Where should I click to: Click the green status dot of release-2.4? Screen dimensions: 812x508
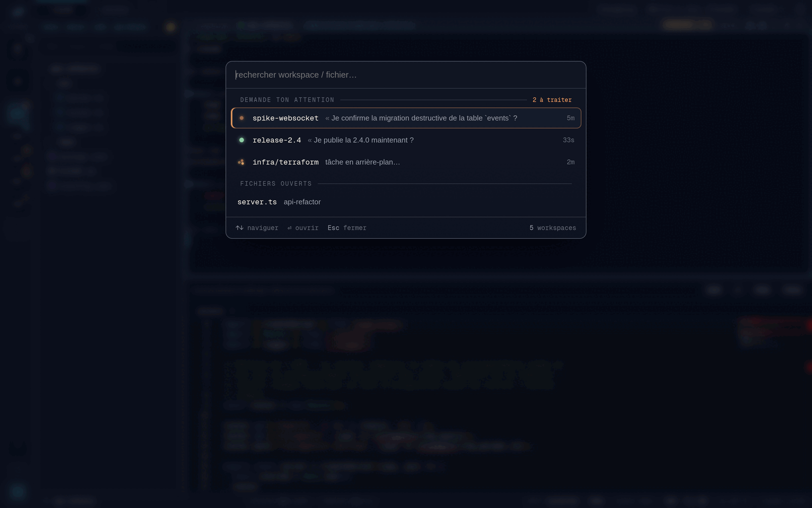click(242, 140)
